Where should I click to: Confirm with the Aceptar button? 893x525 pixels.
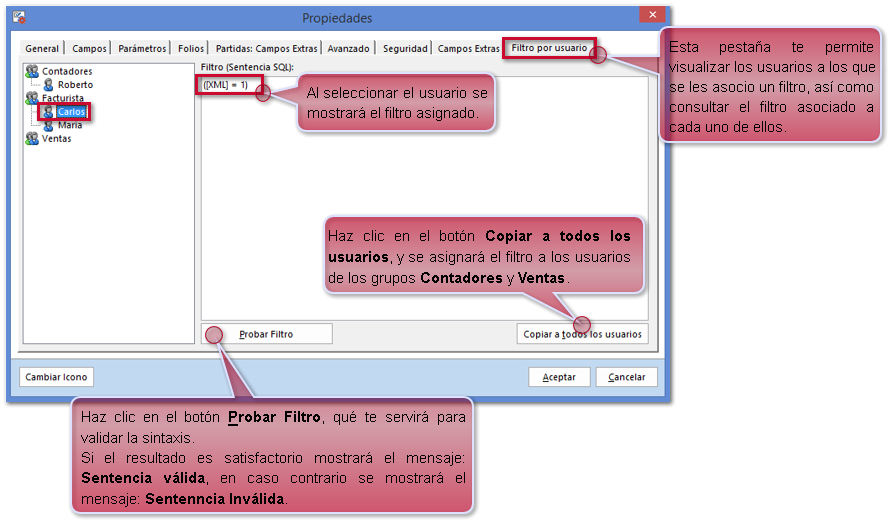pyautogui.click(x=559, y=377)
